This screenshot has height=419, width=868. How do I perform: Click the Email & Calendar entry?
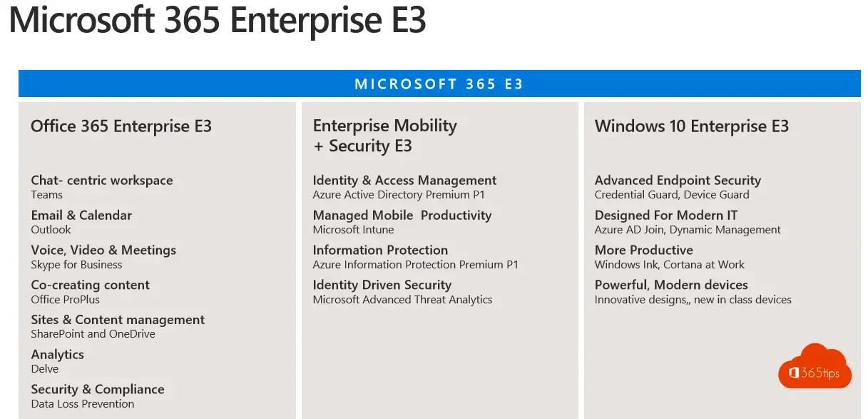pyautogui.click(x=81, y=222)
